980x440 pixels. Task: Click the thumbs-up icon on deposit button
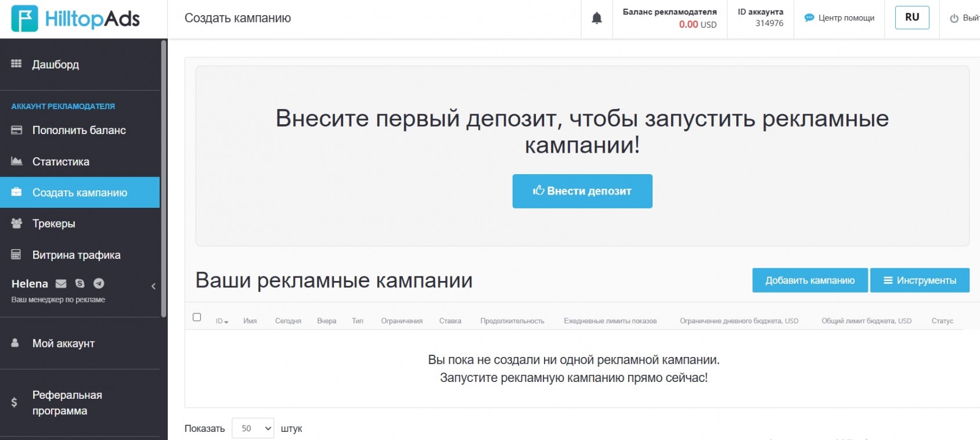(538, 190)
